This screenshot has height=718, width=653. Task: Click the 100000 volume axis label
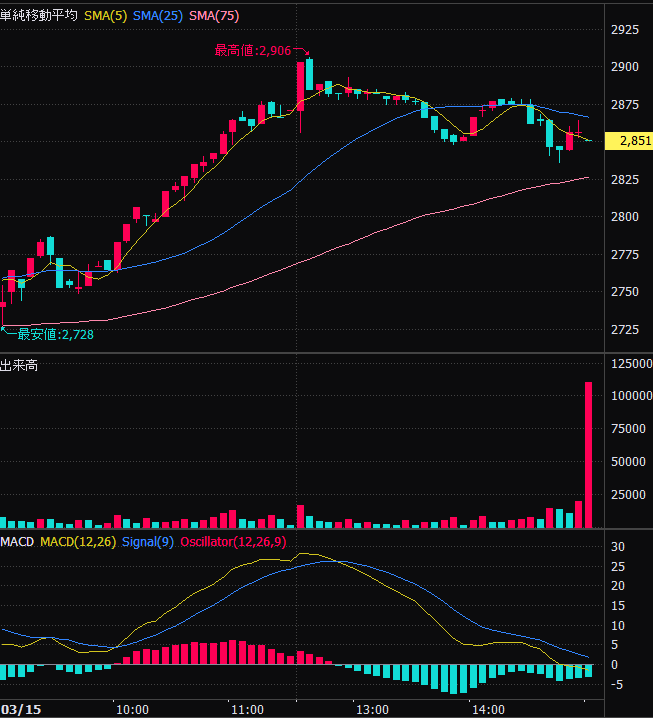click(x=631, y=396)
